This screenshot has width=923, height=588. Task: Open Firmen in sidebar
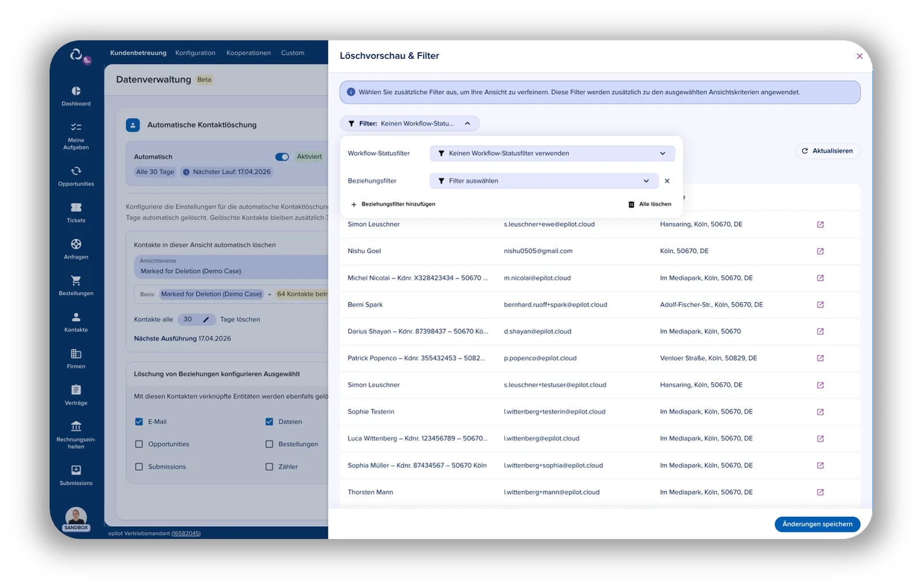pos(76,359)
